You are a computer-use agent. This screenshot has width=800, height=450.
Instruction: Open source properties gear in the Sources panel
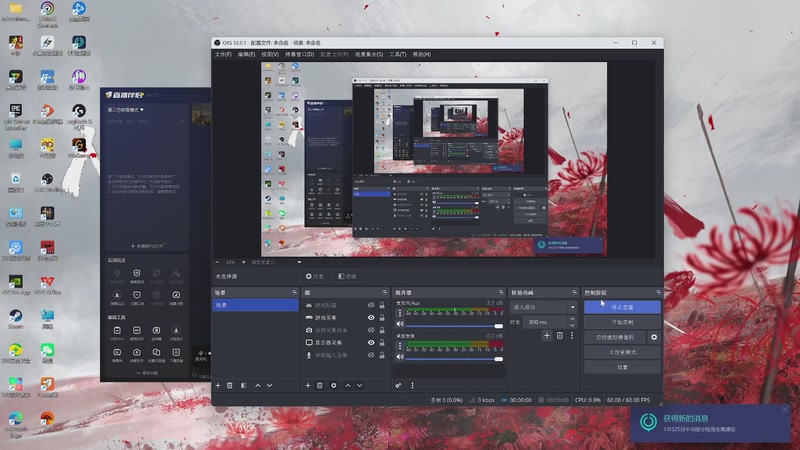coord(334,386)
